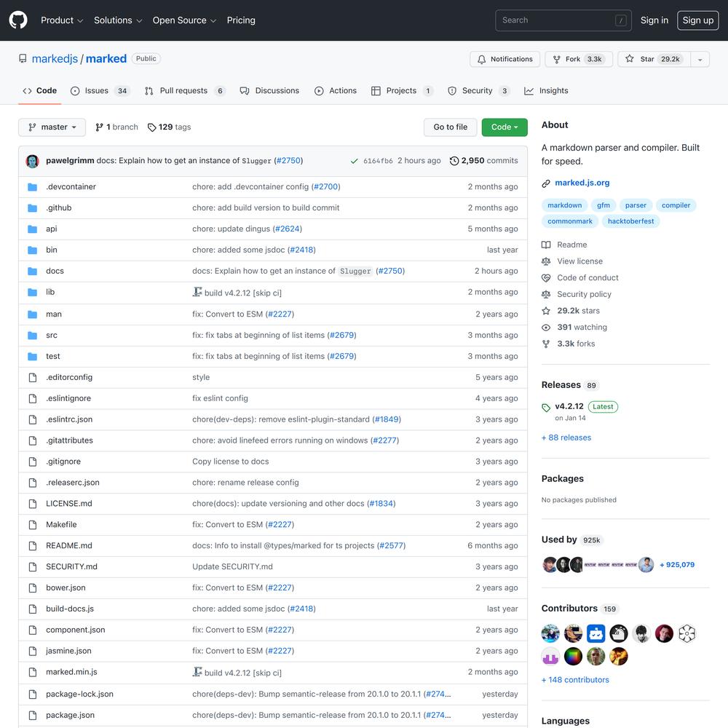Open marked.min.js file
The width and height of the screenshot is (728, 728).
(71, 672)
